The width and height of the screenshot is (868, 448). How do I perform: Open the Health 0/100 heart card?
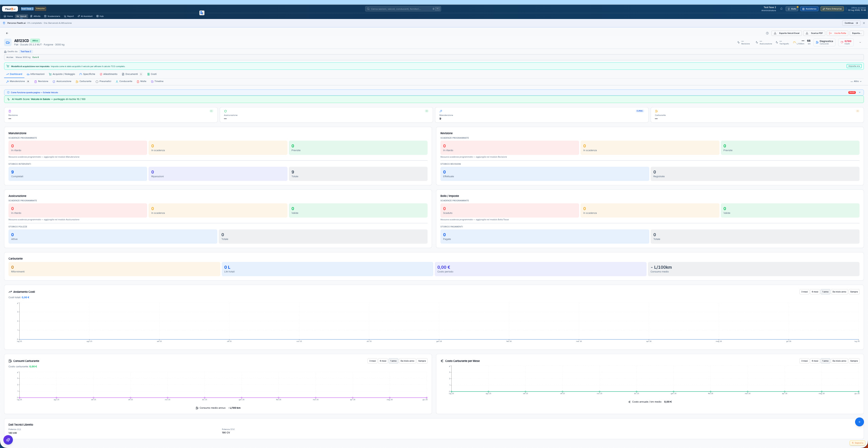click(x=846, y=42)
